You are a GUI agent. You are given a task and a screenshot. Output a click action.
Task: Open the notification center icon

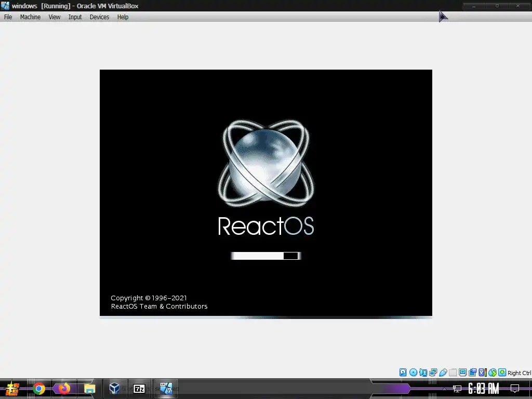515,389
